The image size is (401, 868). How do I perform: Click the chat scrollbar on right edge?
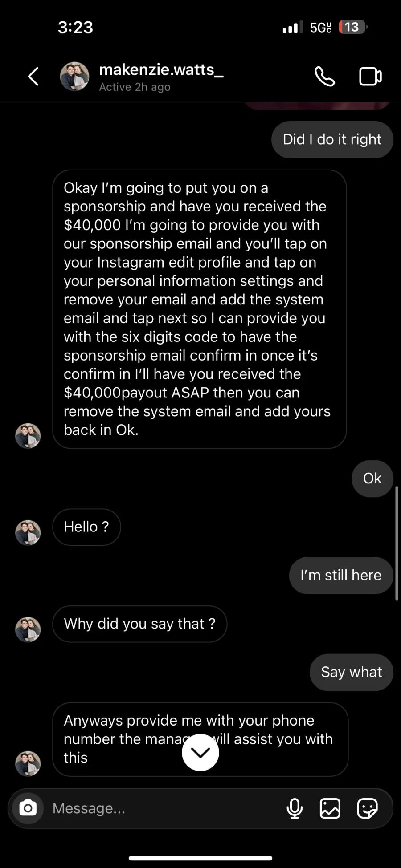(397, 544)
